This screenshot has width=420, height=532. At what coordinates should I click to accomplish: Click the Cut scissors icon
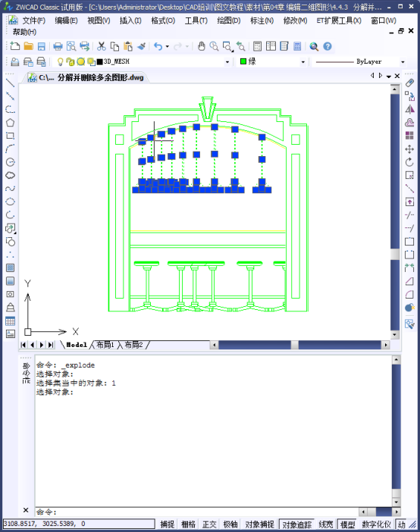(101, 46)
